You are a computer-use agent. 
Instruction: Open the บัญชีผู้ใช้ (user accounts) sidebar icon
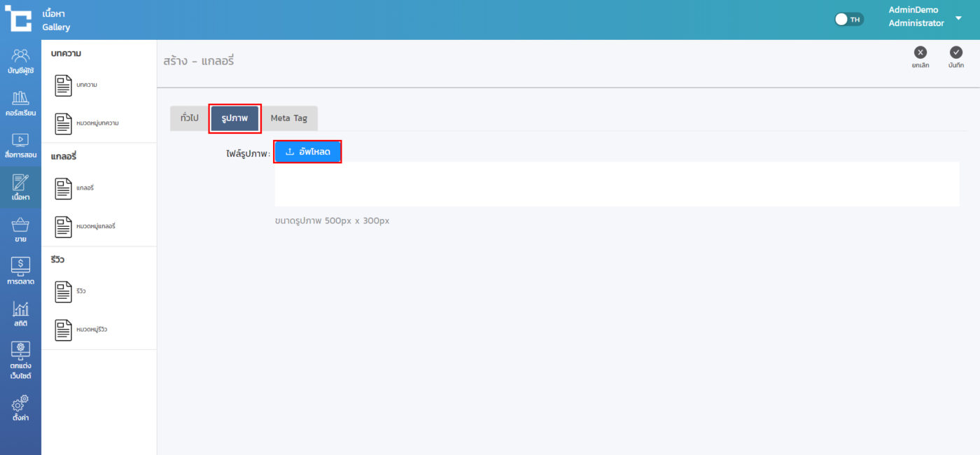[20, 61]
